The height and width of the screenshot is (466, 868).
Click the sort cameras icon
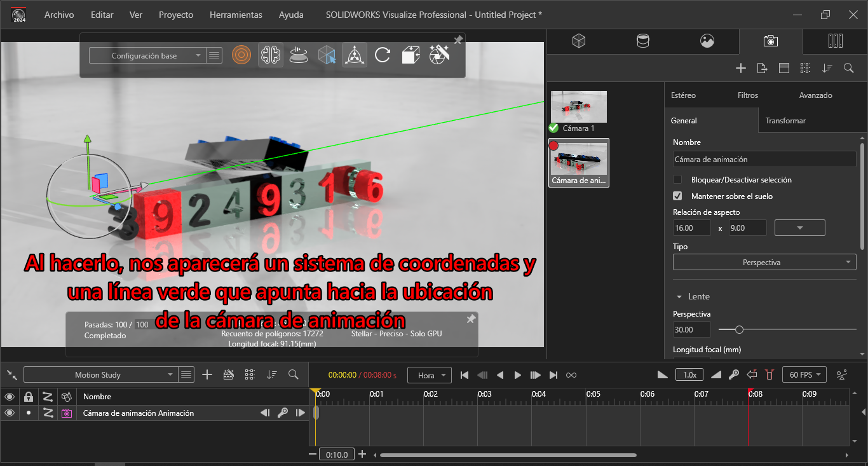827,68
